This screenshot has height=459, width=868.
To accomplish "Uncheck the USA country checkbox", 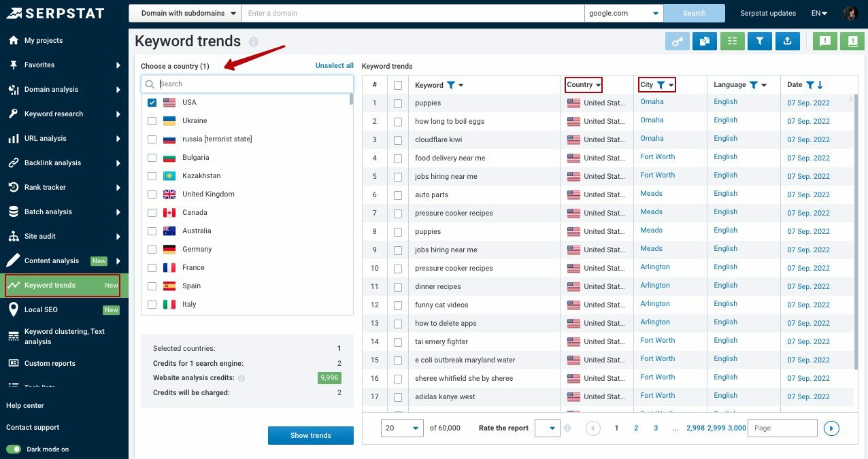I will (152, 102).
